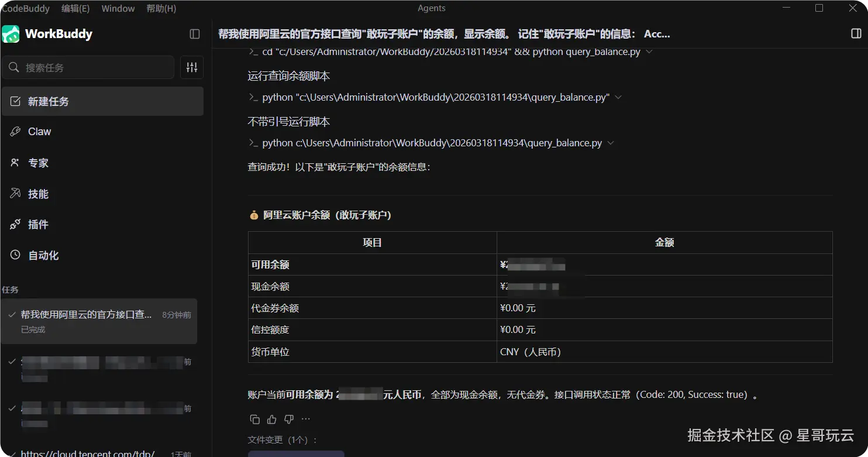Give the response a thumbs down
Screen dimensions: 868x457
[288, 419]
